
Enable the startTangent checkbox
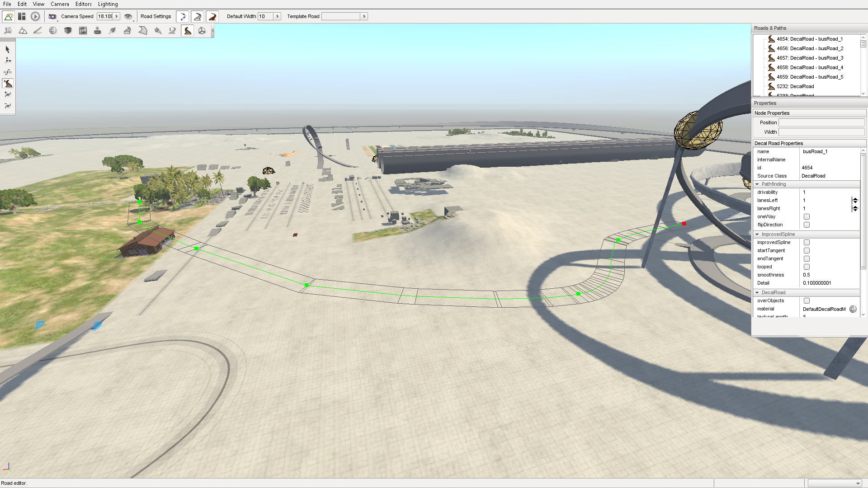(x=807, y=251)
